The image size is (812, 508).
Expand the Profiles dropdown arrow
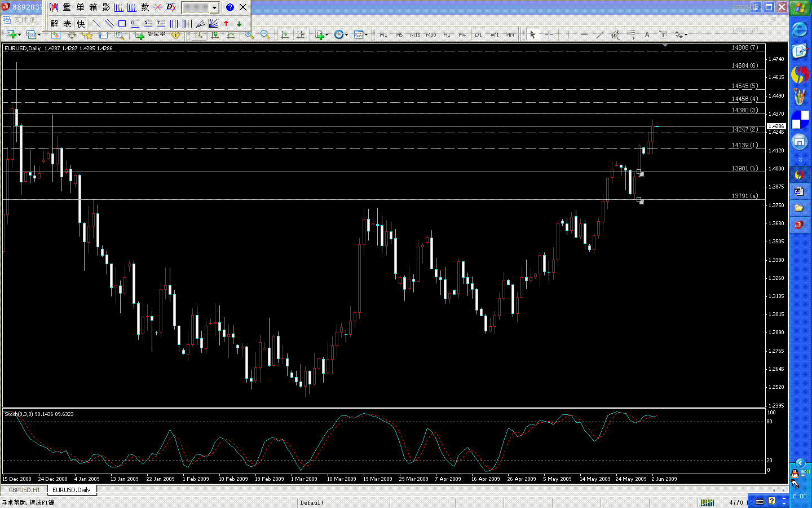click(x=39, y=35)
